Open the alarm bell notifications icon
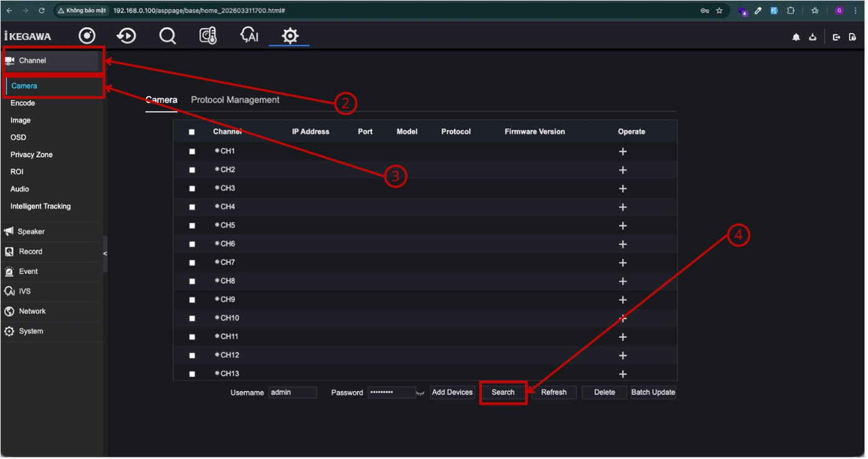 [x=796, y=37]
